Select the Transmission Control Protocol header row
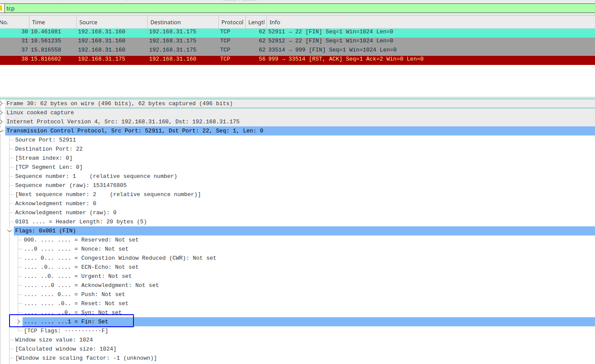 tap(300, 131)
